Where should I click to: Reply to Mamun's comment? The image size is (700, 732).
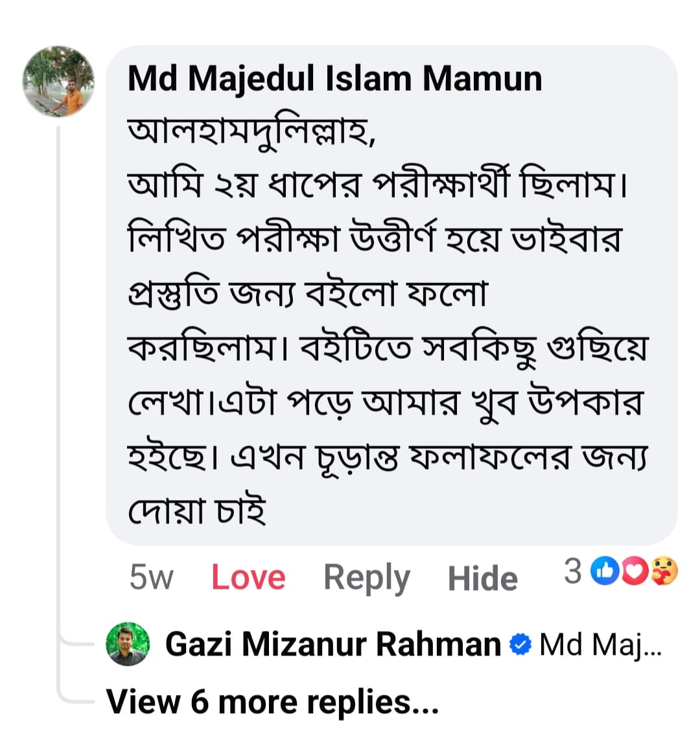[366, 577]
